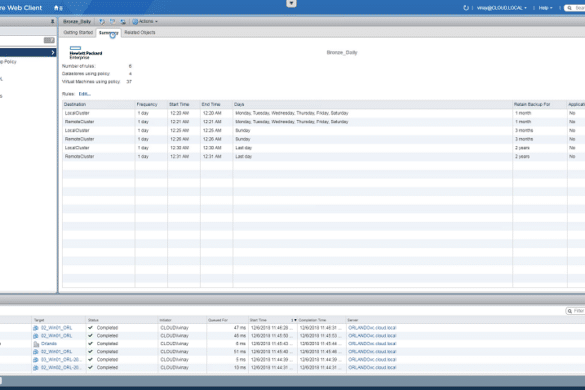Click the second toolbar icon after Bronze_Daily
The image size is (585, 390).
point(112,22)
